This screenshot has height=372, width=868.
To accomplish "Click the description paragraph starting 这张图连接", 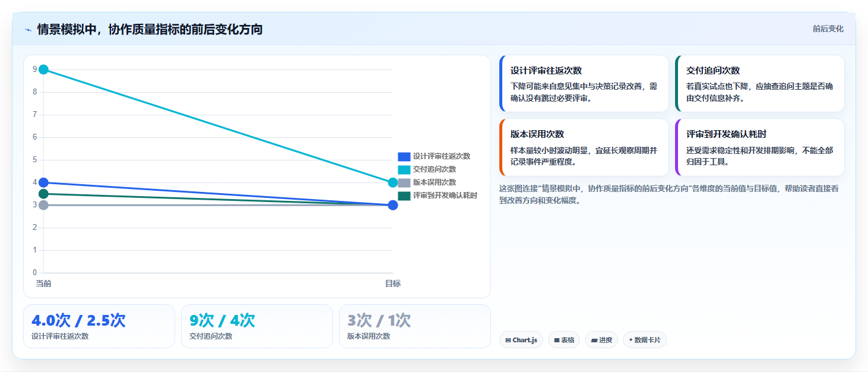I will coord(668,194).
